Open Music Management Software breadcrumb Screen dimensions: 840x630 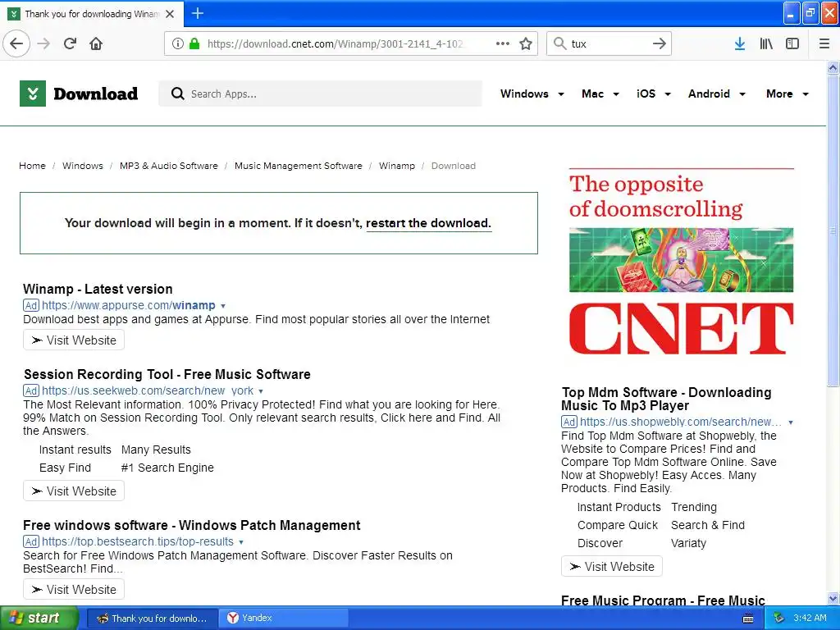(299, 166)
